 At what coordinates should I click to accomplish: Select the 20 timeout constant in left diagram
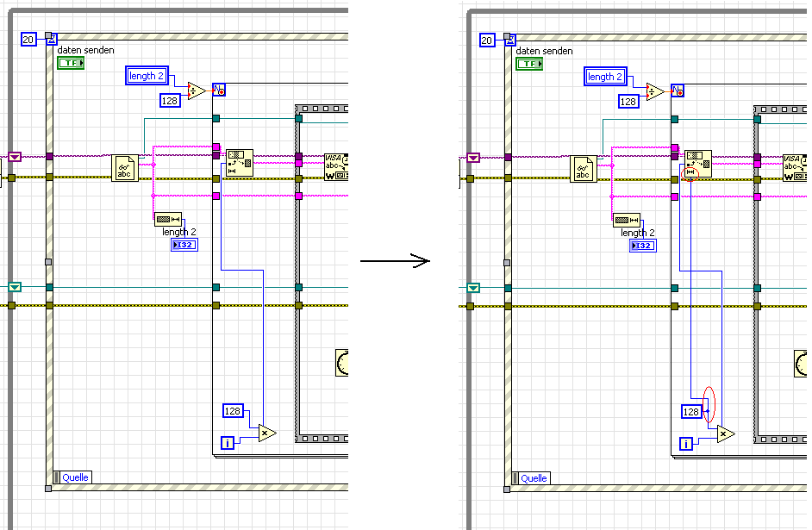(x=28, y=40)
